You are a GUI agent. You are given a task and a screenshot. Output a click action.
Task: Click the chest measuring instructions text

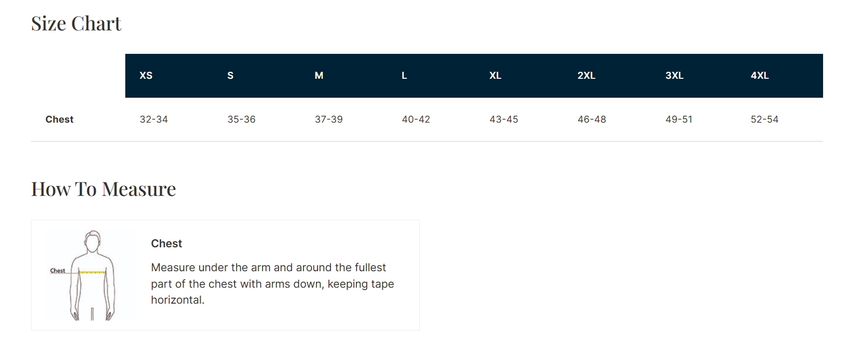[x=273, y=284]
